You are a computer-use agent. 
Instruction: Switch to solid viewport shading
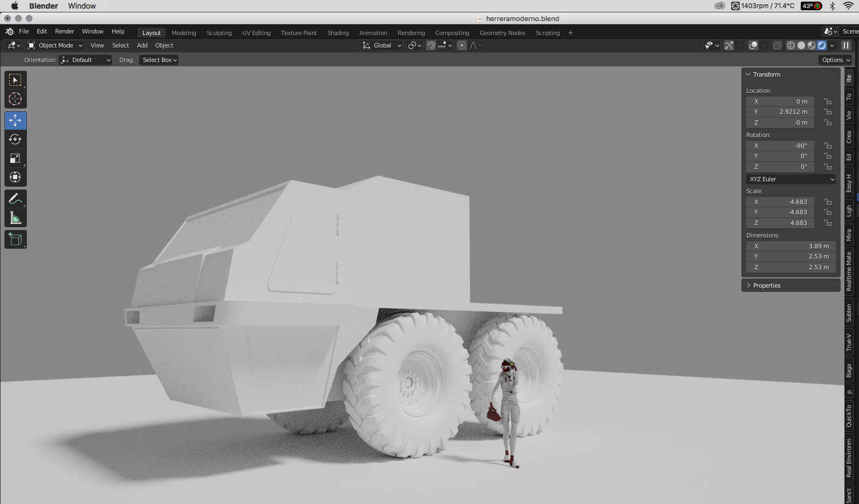tap(801, 45)
